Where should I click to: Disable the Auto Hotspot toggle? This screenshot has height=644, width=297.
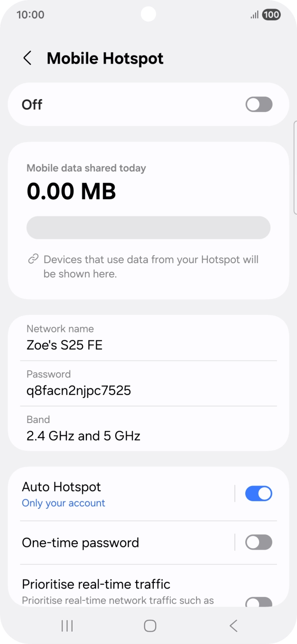point(258,493)
